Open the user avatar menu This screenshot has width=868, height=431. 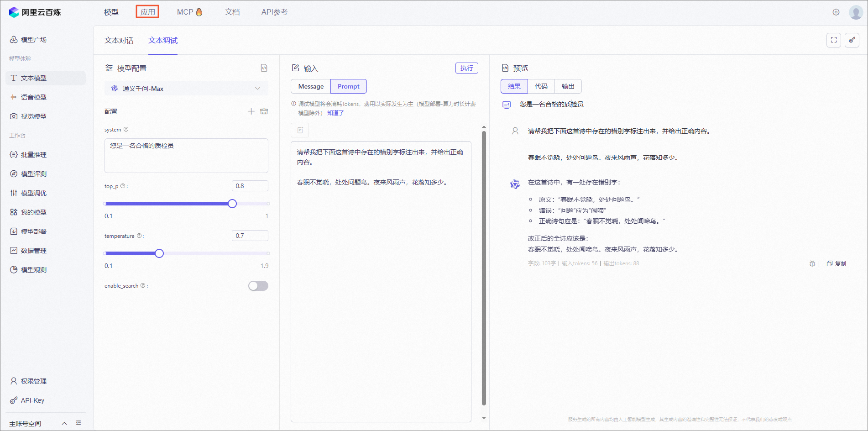[856, 12]
